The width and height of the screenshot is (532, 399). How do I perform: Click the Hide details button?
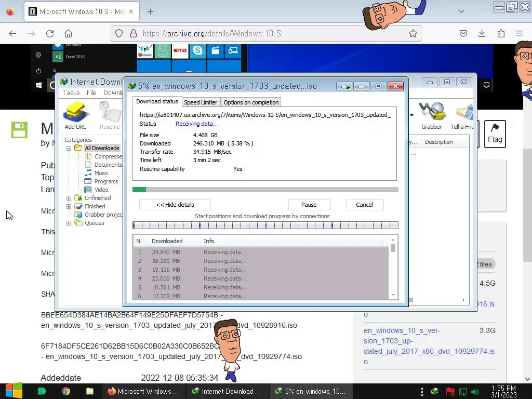tap(175, 205)
